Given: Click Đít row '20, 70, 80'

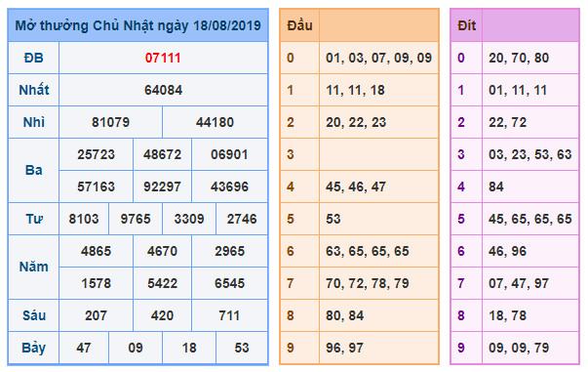Looking at the screenshot, I should 519,58.
